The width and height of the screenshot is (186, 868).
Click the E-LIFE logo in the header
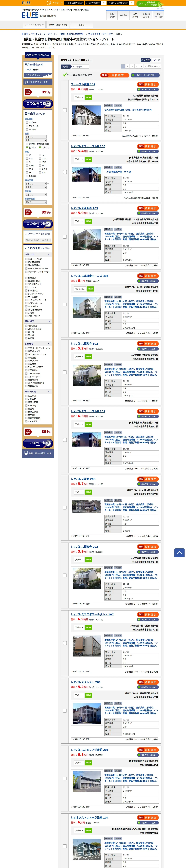point(30,15)
